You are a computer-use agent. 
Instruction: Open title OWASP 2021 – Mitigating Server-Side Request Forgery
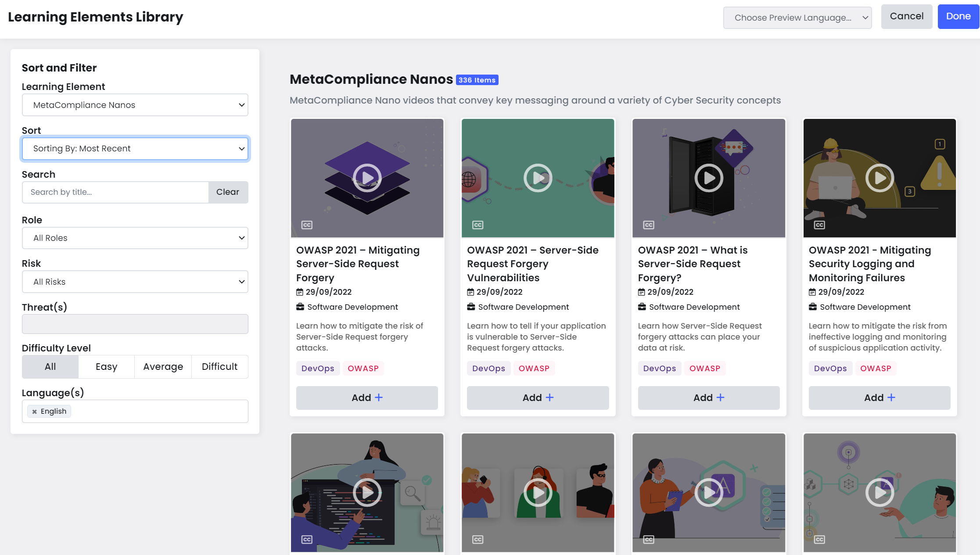[x=358, y=264]
